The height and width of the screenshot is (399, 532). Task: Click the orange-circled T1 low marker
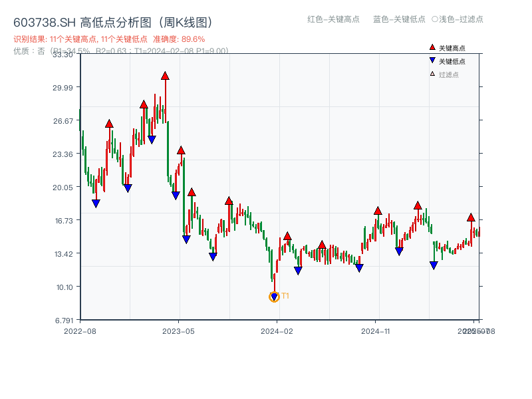[274, 297]
